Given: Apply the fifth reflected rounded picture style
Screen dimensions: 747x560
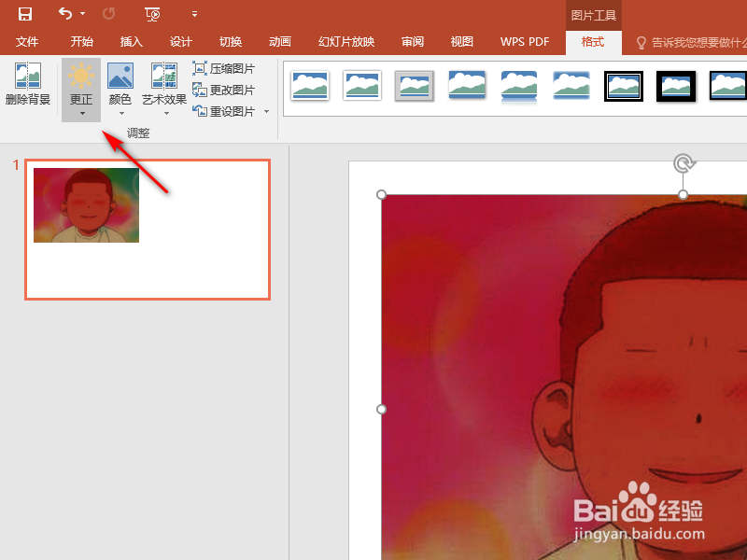Looking at the screenshot, I should (x=519, y=86).
